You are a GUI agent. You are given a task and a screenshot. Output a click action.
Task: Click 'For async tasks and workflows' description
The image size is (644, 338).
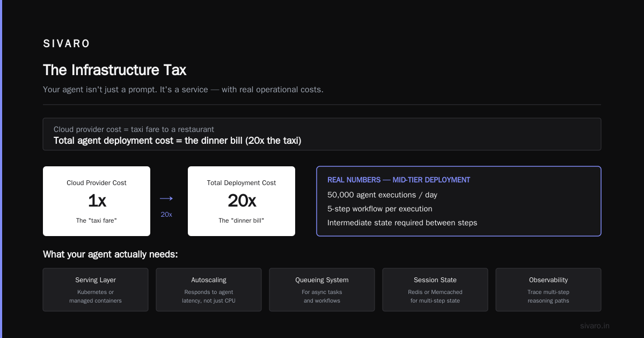[x=322, y=297]
